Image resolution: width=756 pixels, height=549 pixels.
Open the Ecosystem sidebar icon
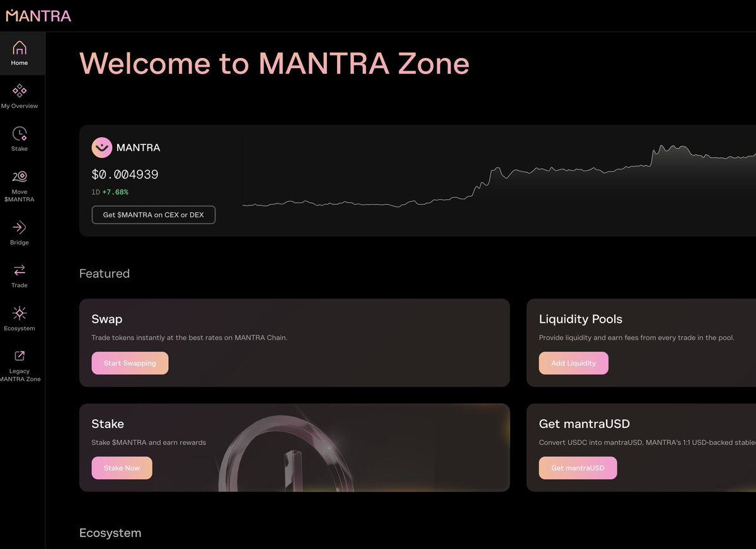20,313
